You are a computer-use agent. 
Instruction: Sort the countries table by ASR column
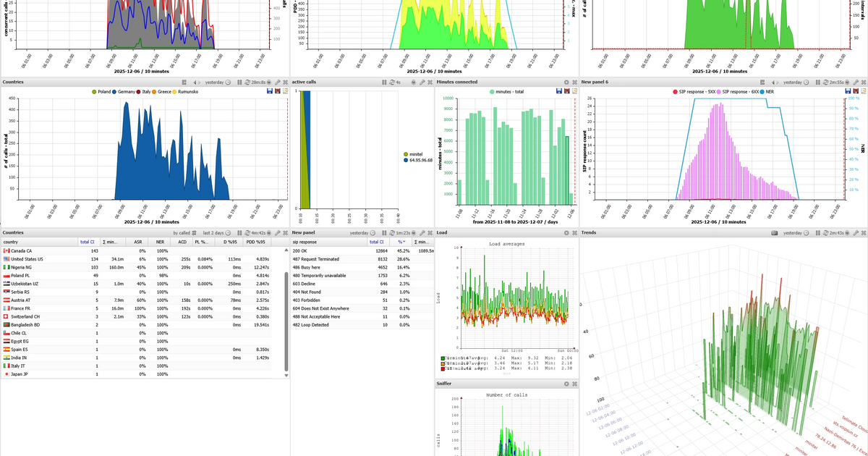click(138, 242)
